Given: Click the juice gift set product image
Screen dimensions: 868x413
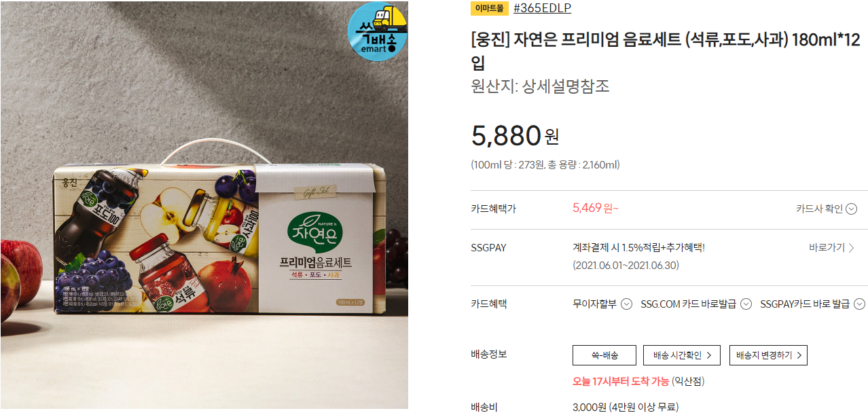Looking at the screenshot, I should (204, 206).
